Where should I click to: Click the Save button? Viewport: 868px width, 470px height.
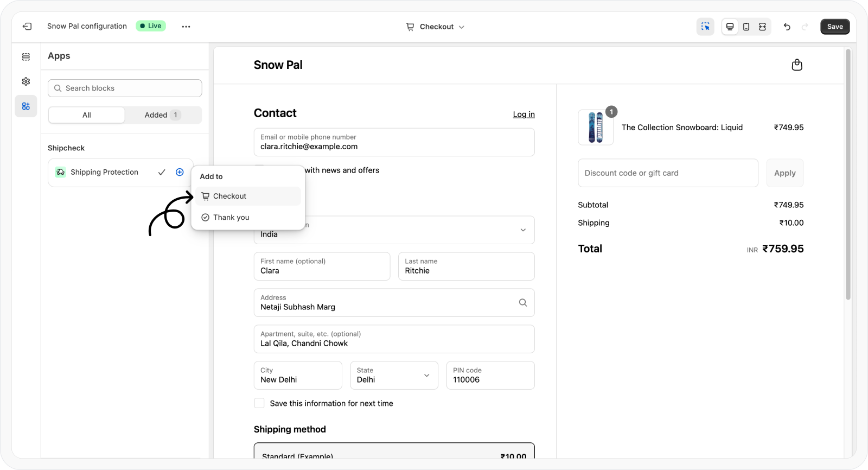(835, 27)
